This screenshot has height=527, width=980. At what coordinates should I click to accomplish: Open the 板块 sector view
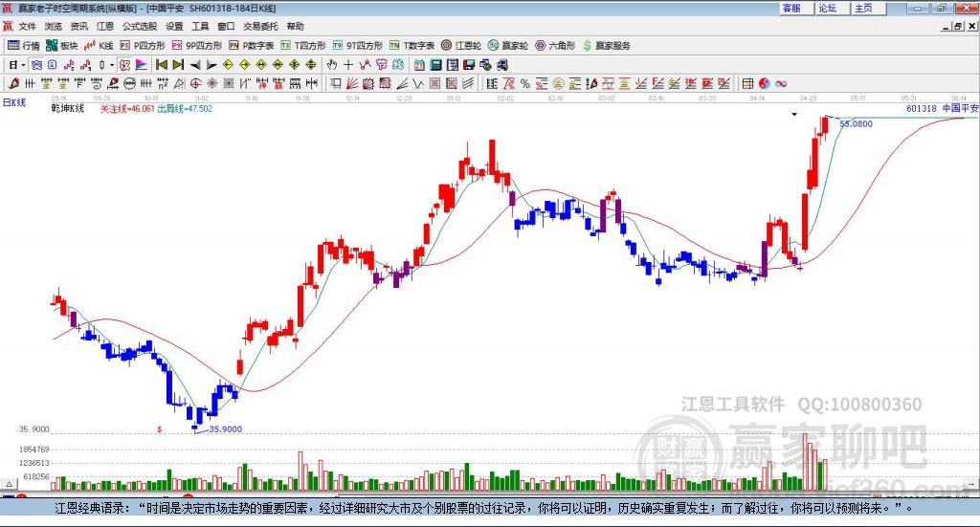coord(61,46)
